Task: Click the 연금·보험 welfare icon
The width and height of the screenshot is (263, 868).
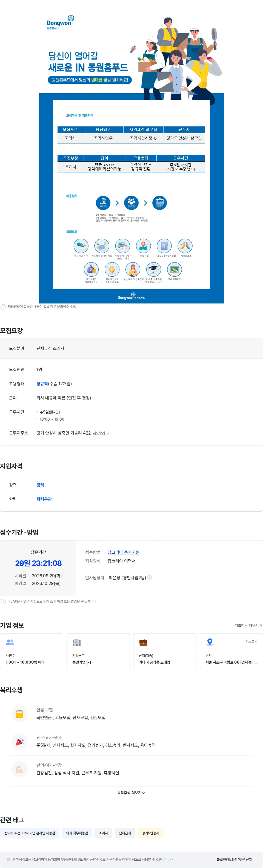Action: coord(19,714)
